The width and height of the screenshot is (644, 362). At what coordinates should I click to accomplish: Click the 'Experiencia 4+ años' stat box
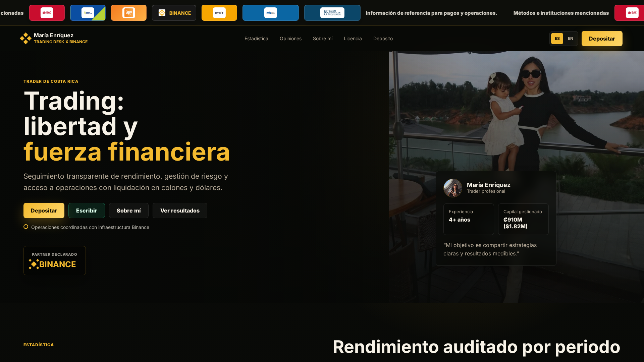(469, 219)
